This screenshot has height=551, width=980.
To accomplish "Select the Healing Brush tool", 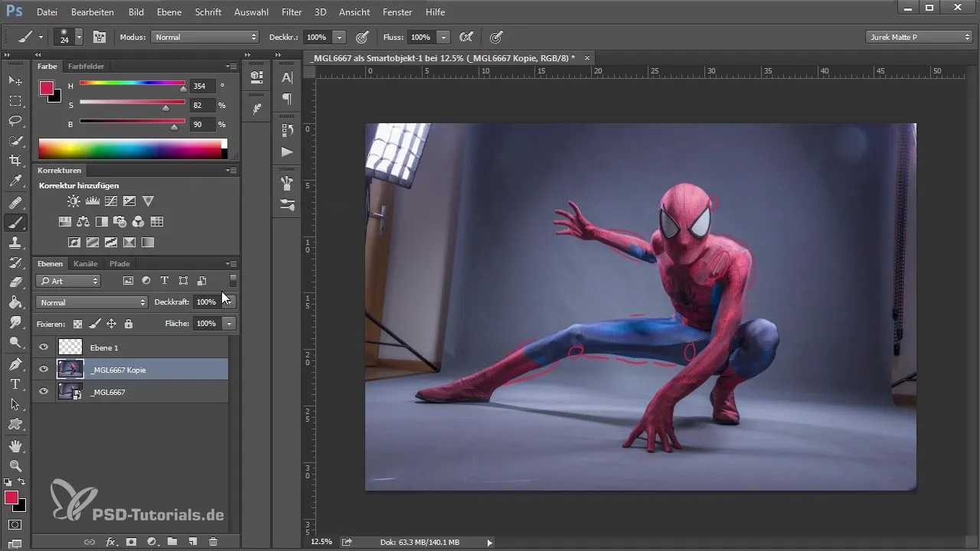I will click(x=15, y=203).
